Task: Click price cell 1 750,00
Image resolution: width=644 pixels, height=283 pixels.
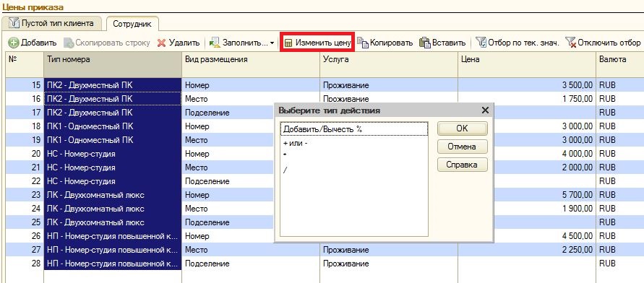Action: (526, 99)
